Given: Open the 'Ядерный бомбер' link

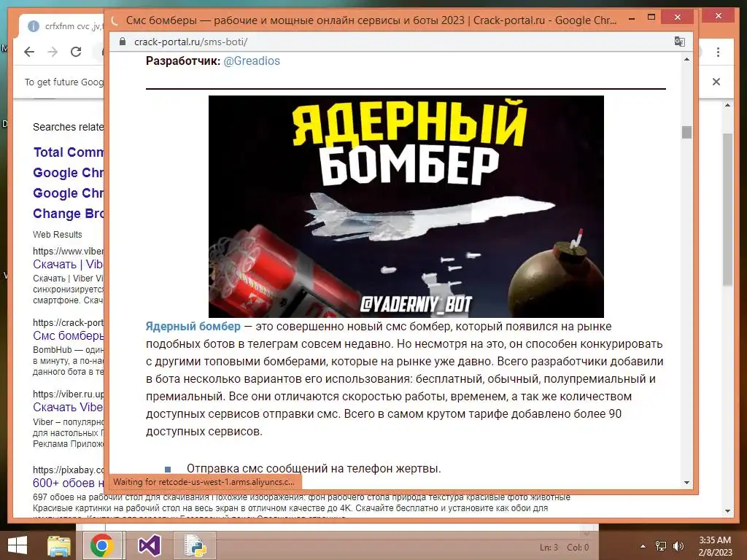Looking at the screenshot, I should (193, 326).
